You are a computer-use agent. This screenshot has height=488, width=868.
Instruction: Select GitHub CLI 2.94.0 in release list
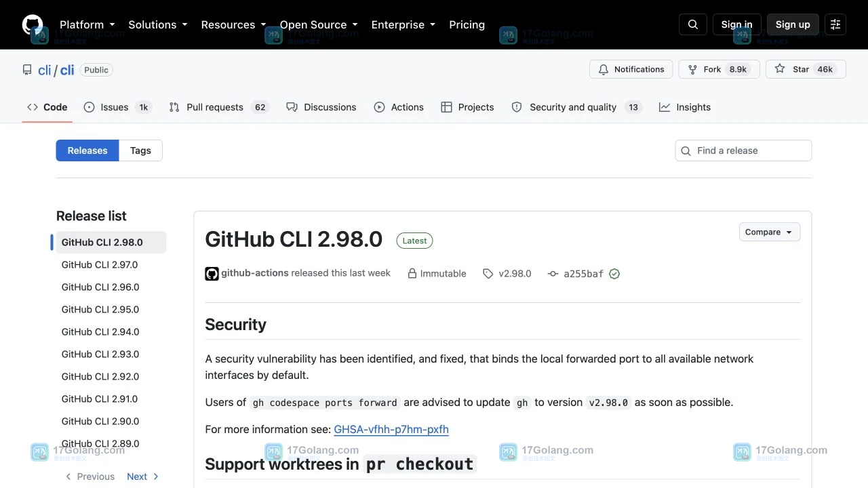111,331
